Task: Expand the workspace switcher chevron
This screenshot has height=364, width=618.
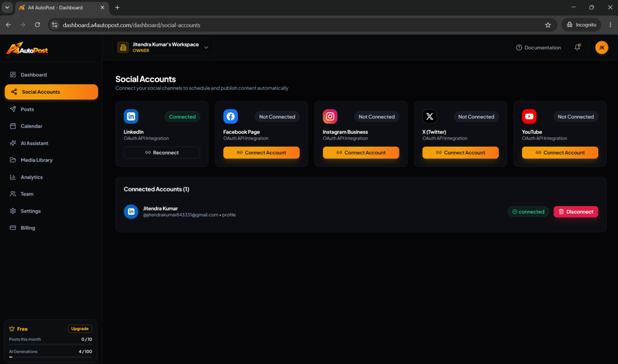Action: point(206,47)
